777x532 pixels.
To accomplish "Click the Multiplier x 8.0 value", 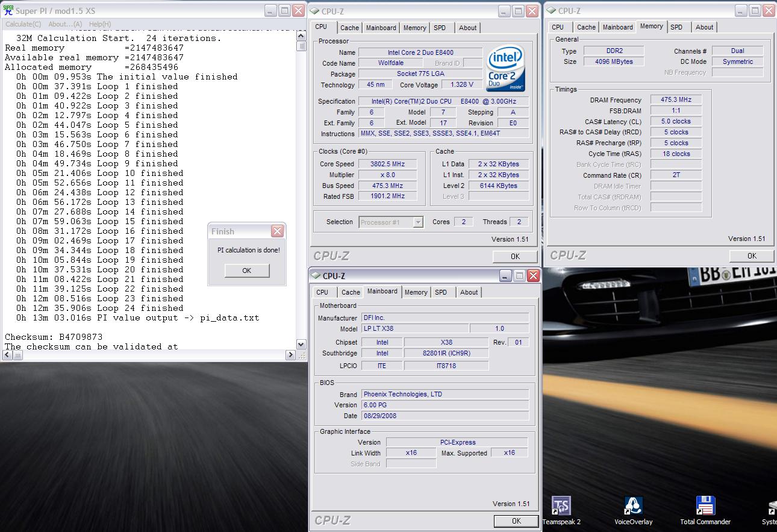I will click(x=388, y=175).
